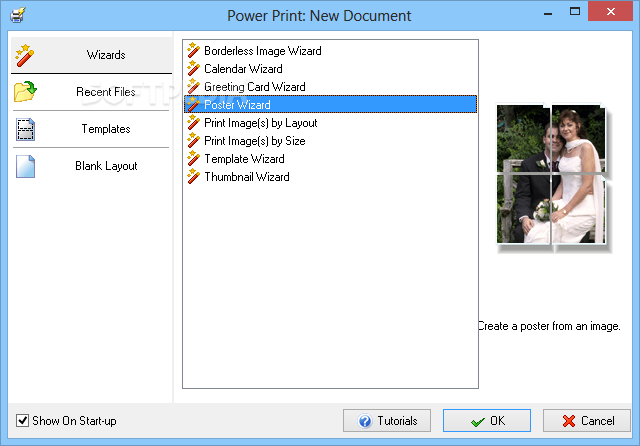This screenshot has width=640, height=446.
Task: Click the Cancel button
Action: pos(587,420)
